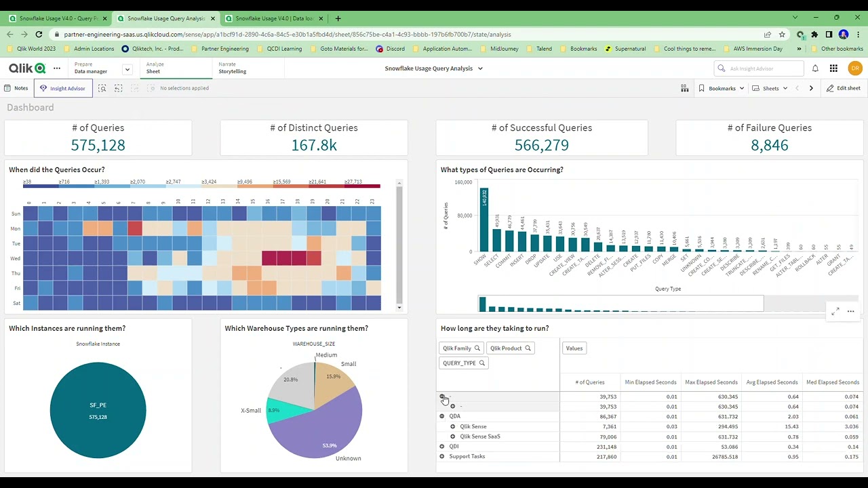Expand the Qlik Sense row
Viewport: 868px width, 488px height.
coord(453,426)
